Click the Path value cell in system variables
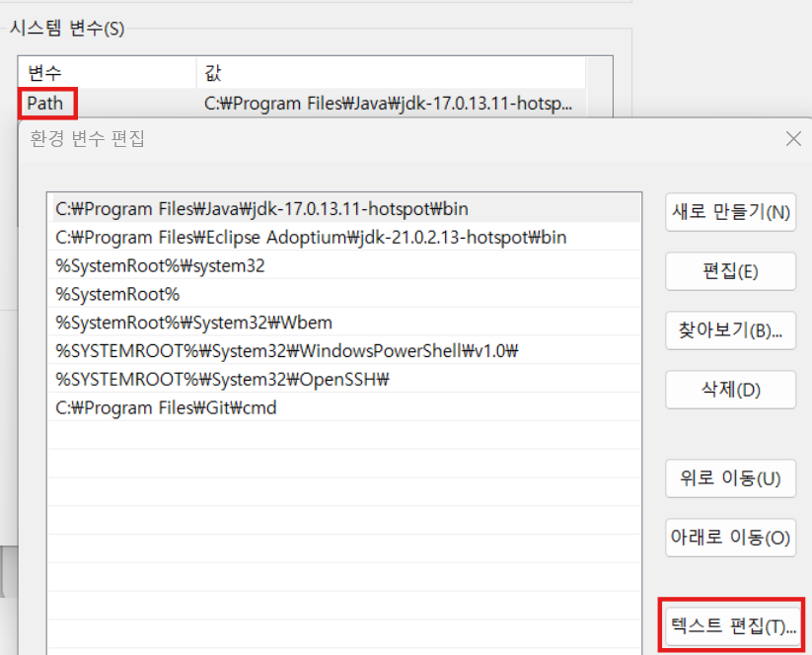Viewport: 812px width, 655px height. tap(389, 104)
